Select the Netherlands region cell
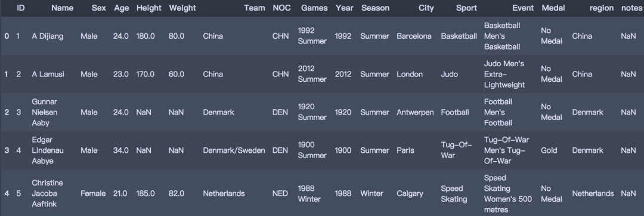This screenshot has height=216, width=644. [593, 193]
